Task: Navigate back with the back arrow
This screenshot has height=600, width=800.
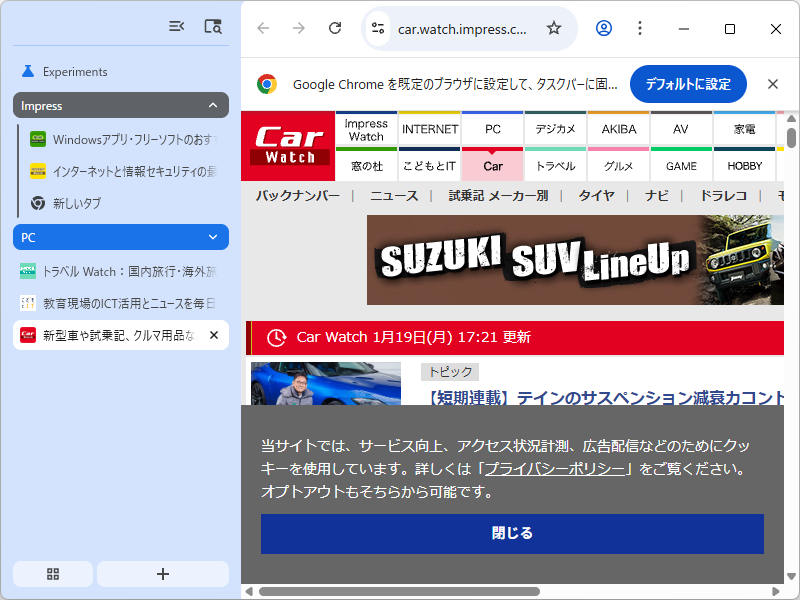Action: tap(262, 29)
